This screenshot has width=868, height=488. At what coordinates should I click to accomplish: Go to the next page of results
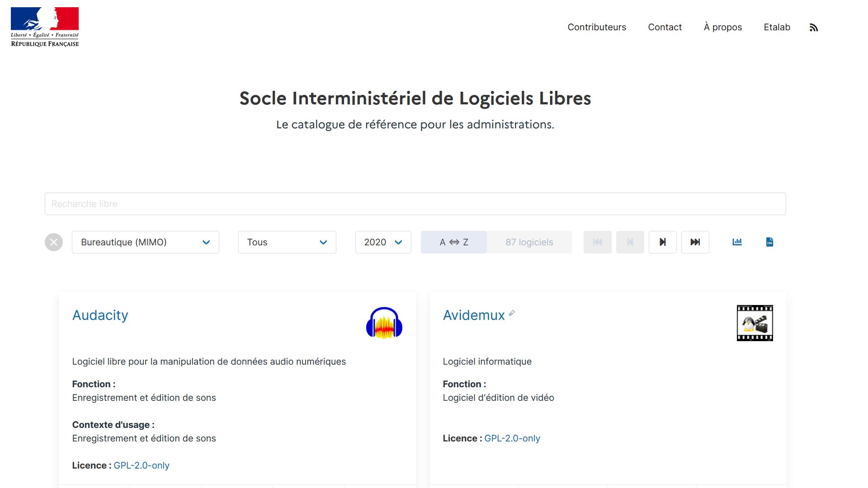coord(663,242)
